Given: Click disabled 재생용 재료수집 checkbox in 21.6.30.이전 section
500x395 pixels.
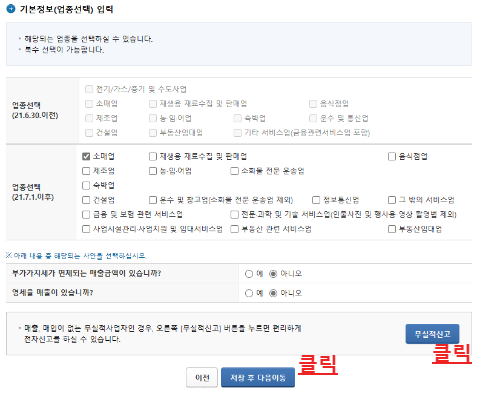Looking at the screenshot, I should [x=153, y=104].
